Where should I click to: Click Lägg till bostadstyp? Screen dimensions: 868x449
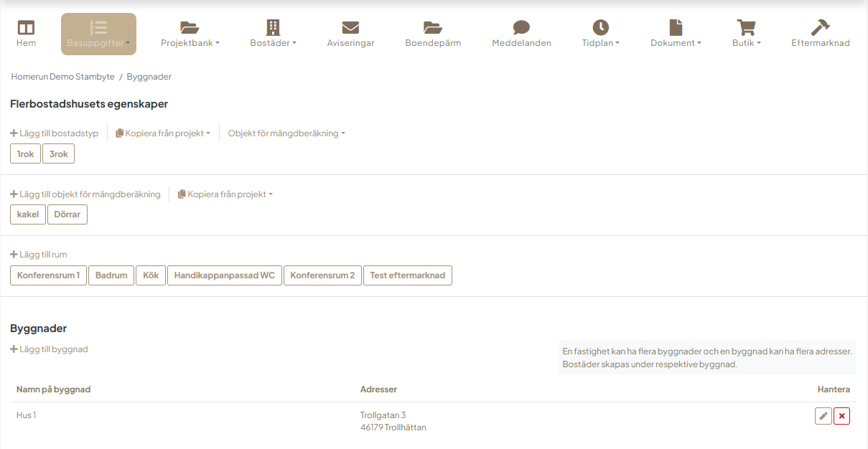click(x=55, y=133)
